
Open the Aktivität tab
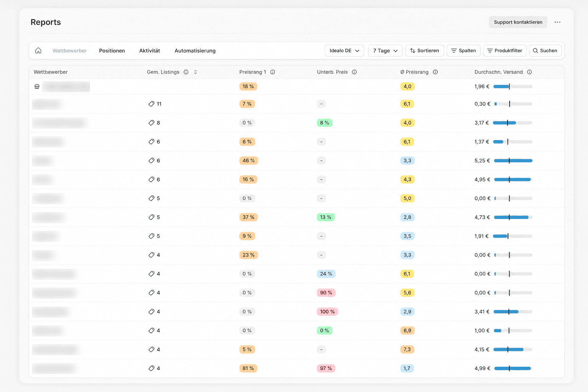point(150,51)
